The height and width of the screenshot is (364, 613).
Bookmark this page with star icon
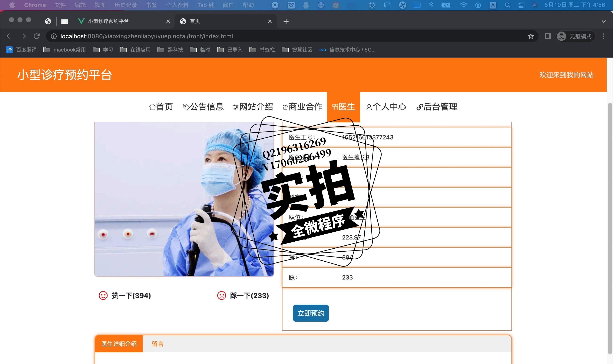tap(531, 36)
